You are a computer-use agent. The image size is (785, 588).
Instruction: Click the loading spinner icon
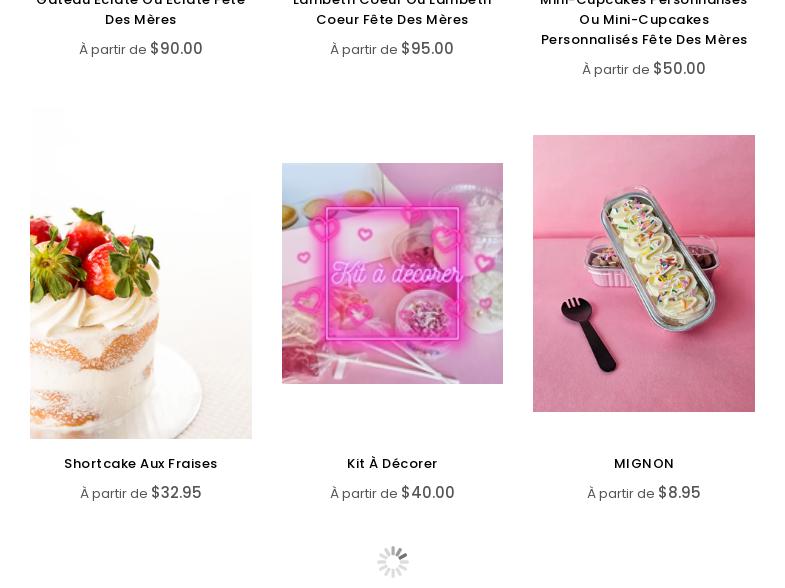(x=393, y=561)
